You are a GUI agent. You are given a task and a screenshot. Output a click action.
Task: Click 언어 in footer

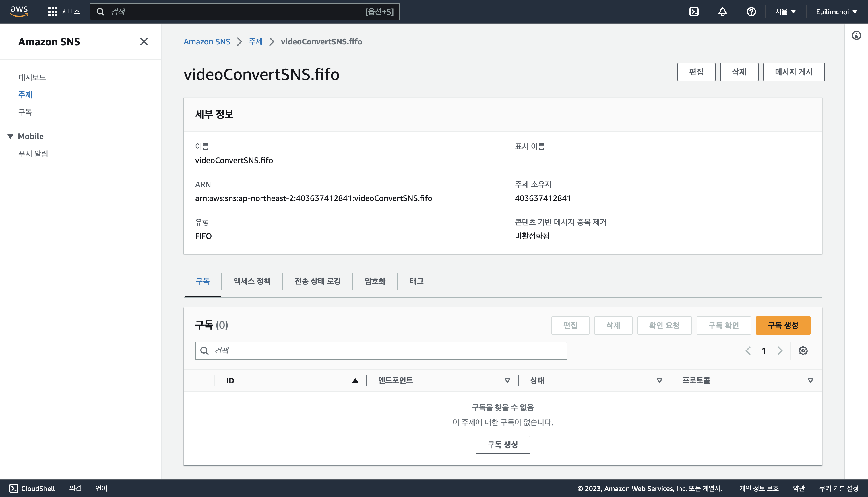101,488
